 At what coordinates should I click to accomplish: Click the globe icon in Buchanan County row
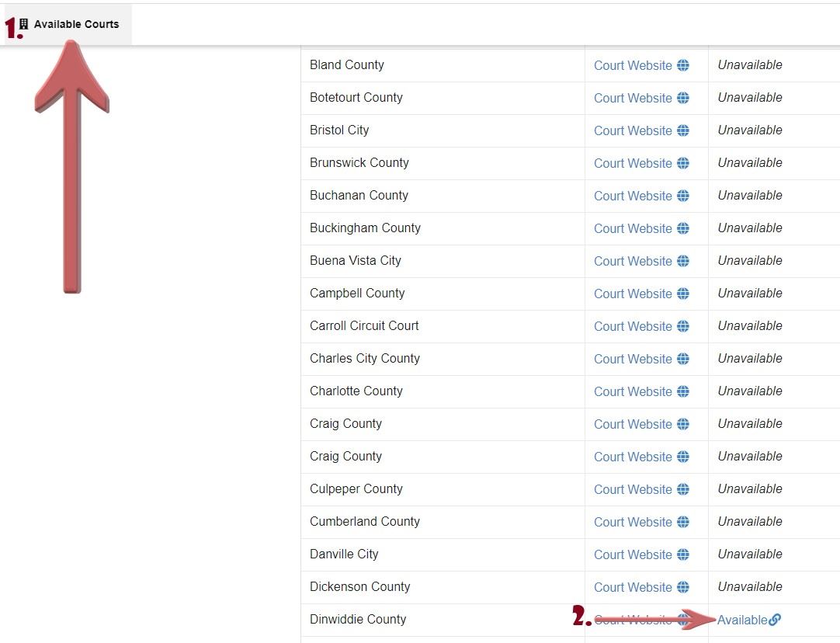click(x=682, y=196)
